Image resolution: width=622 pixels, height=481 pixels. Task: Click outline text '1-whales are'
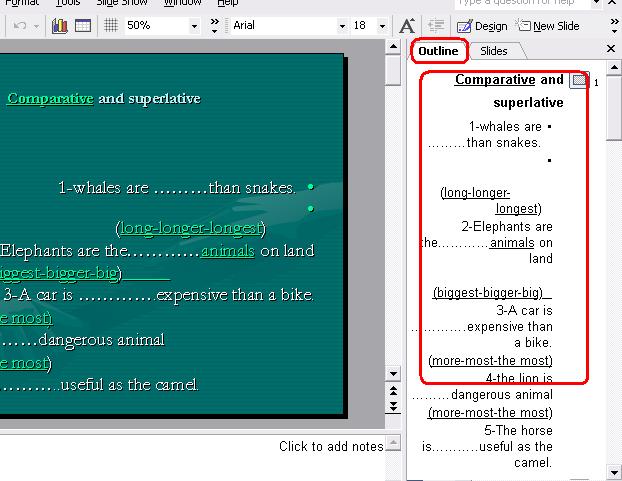pyautogui.click(x=505, y=126)
